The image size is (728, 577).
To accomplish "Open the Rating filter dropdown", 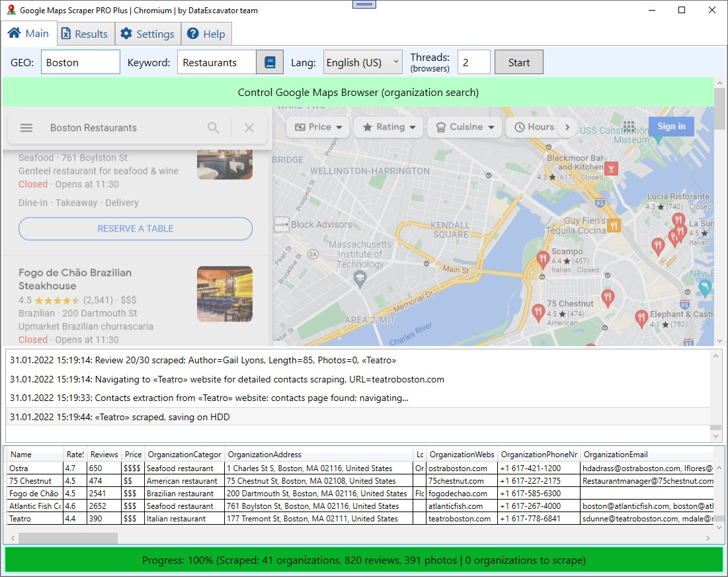I will 389,127.
